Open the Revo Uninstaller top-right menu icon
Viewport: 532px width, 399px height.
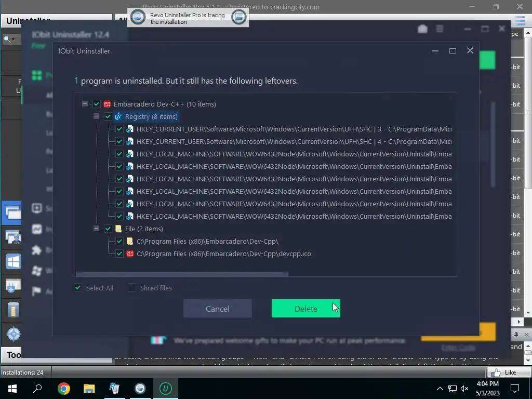pos(520,21)
